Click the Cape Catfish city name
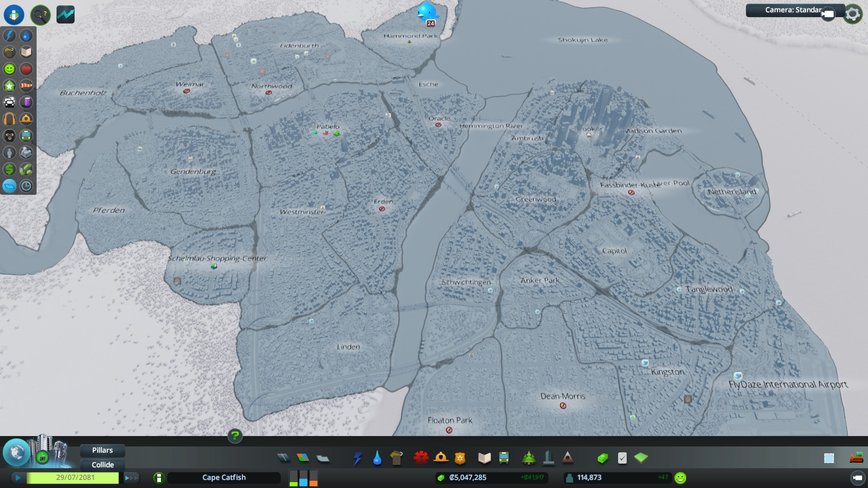868x488 pixels. point(224,477)
